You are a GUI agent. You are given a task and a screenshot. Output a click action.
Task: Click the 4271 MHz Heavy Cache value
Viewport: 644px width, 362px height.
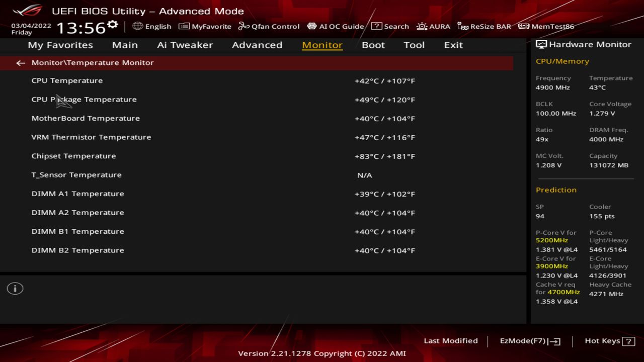pos(606,294)
